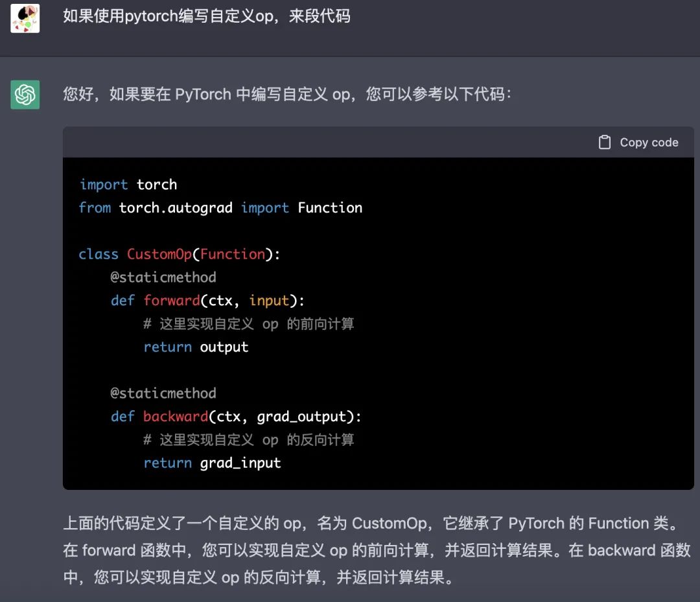Click the user avatar image
700x602 pixels.
tap(25, 18)
